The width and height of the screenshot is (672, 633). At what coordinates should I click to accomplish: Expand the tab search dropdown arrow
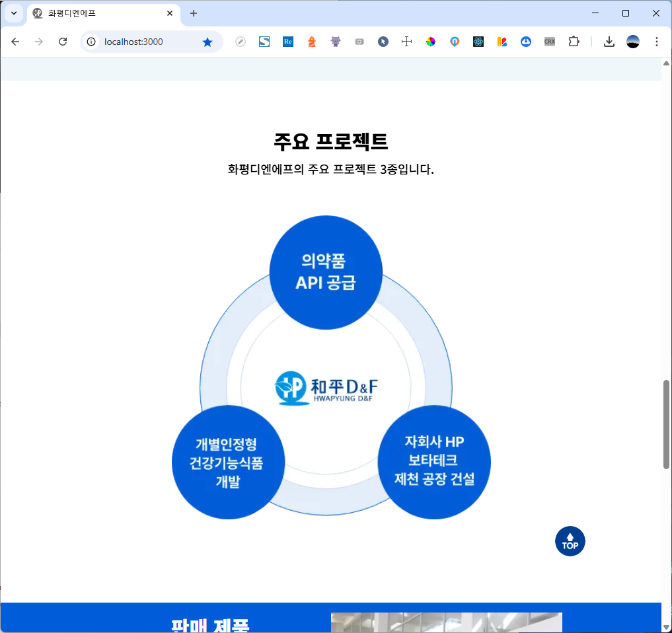coord(13,13)
